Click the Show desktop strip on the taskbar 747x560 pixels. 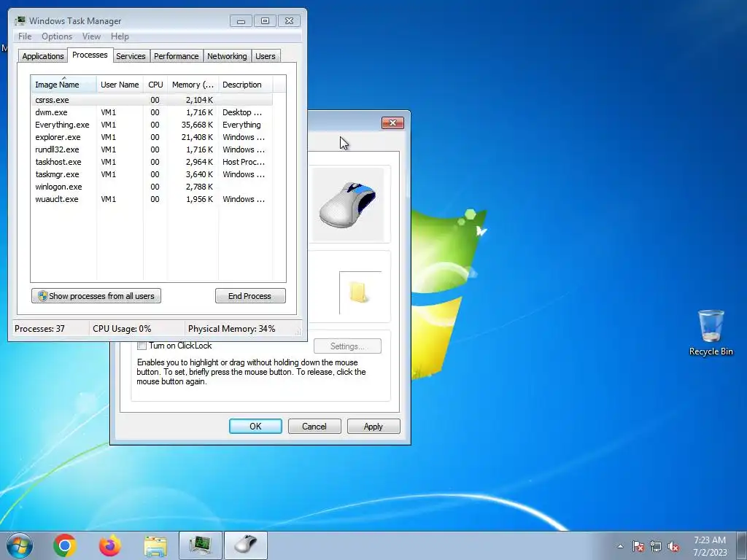click(742, 545)
